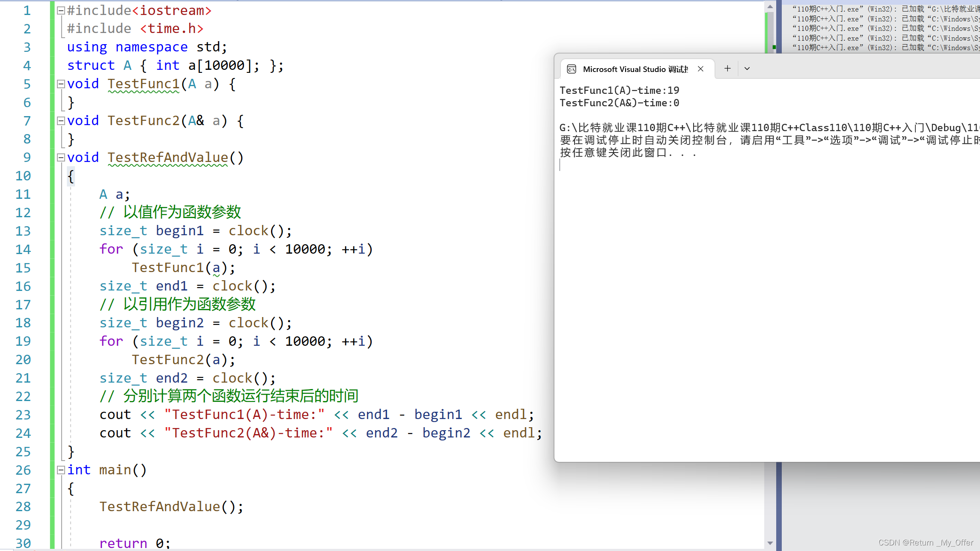Click the TestRefAndValue name in its definition
The width and height of the screenshot is (980, 551).
pyautogui.click(x=168, y=158)
